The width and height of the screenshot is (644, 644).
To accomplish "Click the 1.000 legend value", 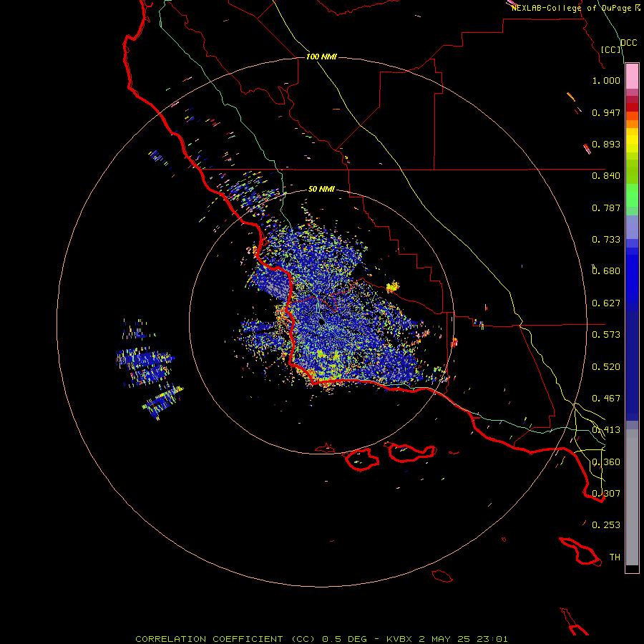I will pos(606,80).
